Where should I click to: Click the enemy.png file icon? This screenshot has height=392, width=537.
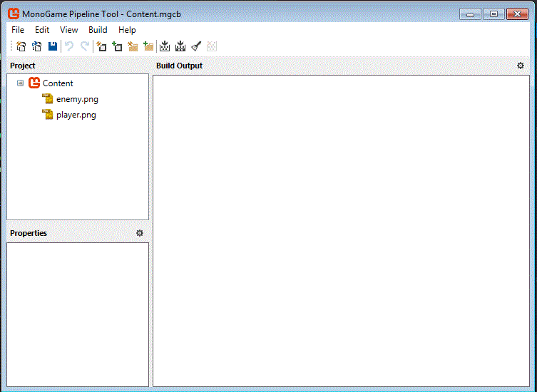48,99
